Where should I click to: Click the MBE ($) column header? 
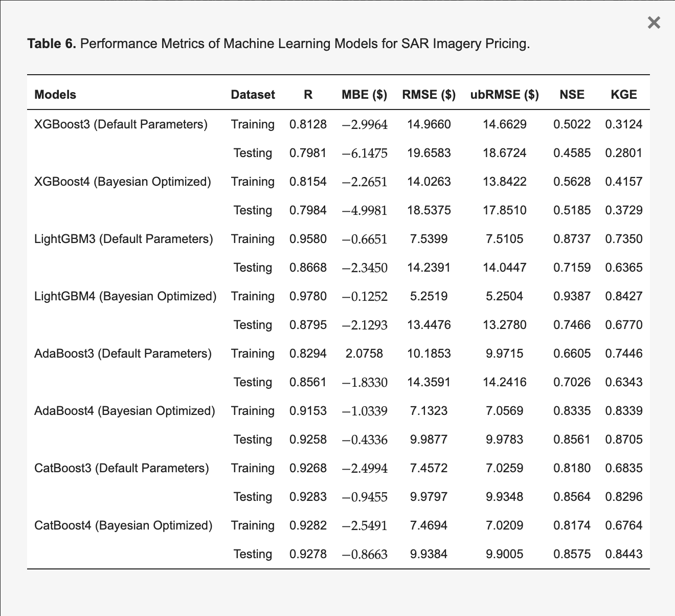point(364,95)
